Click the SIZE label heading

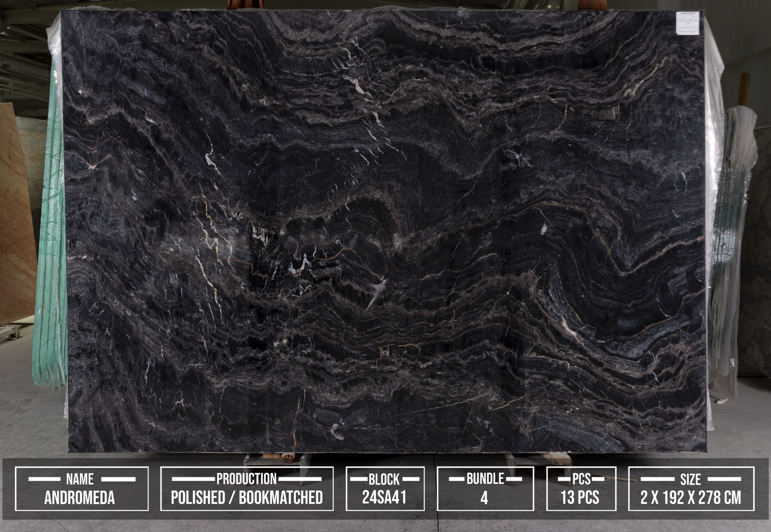(x=690, y=479)
